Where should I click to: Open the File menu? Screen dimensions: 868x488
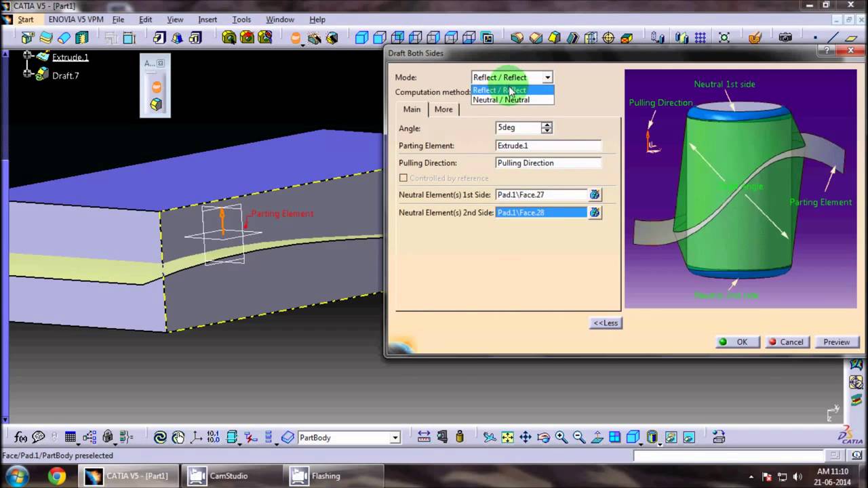click(118, 20)
